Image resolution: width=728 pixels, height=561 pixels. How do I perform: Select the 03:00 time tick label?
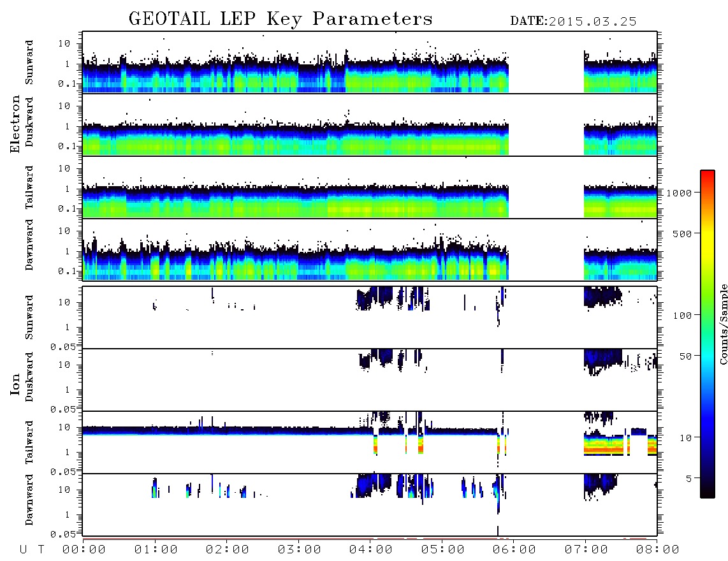[300, 550]
